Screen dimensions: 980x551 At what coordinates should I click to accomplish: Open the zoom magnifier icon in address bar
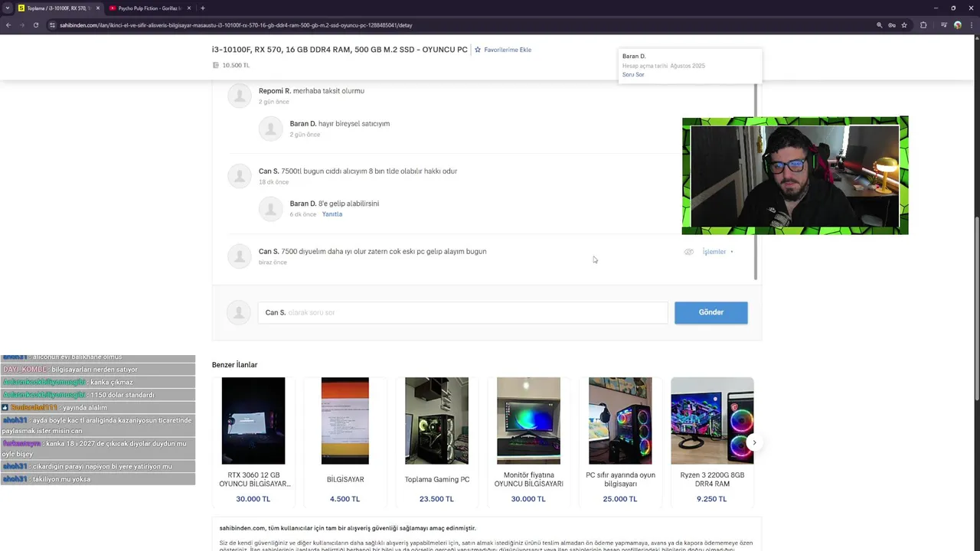click(879, 25)
